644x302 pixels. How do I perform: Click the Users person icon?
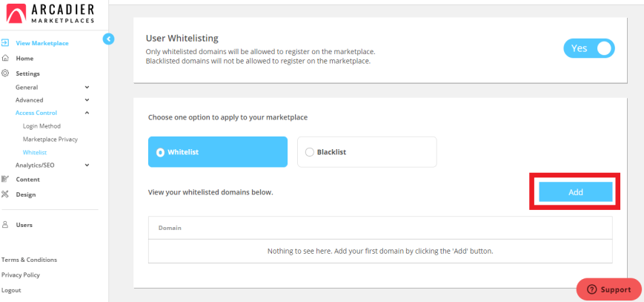pos(5,225)
